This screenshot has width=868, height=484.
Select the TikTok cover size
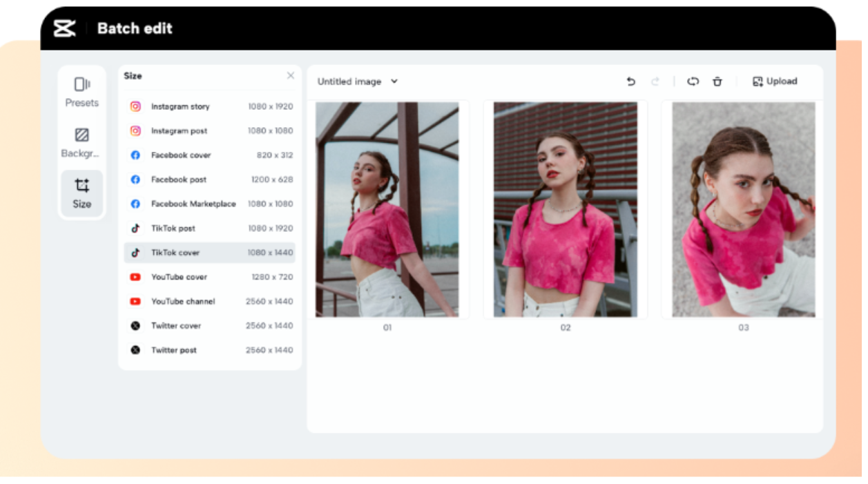tap(210, 253)
